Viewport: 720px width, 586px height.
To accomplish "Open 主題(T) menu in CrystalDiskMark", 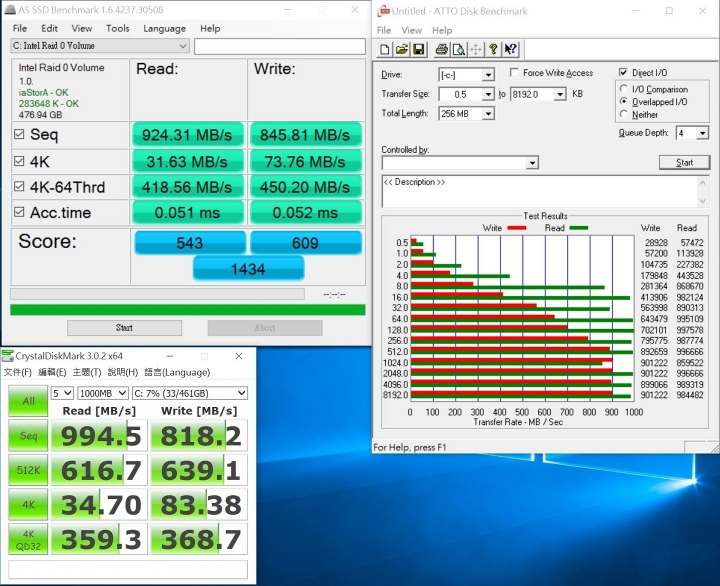I will pos(87,372).
